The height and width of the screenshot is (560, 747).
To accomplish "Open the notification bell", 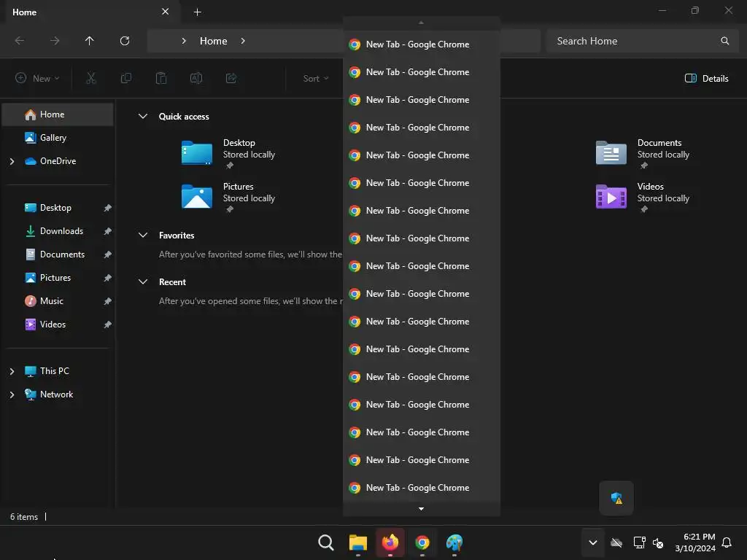I will pos(727,542).
